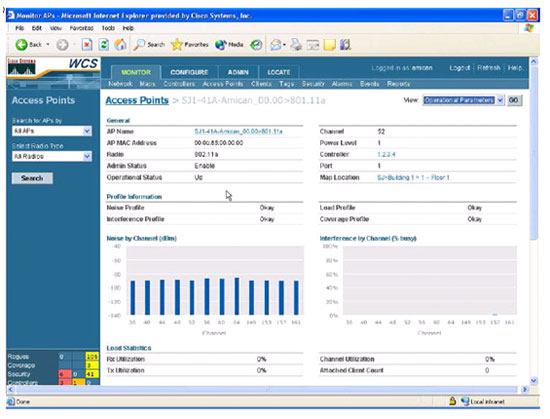The image size is (550, 419).
Task: Open the View Operational Parameters dropdown
Action: pyautogui.click(x=500, y=100)
